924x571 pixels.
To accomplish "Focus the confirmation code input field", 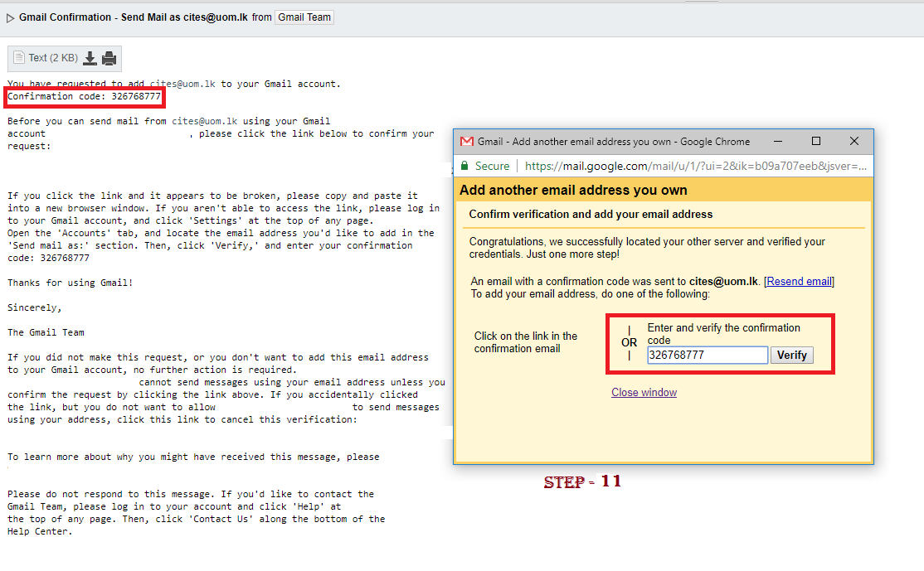I will click(x=708, y=355).
